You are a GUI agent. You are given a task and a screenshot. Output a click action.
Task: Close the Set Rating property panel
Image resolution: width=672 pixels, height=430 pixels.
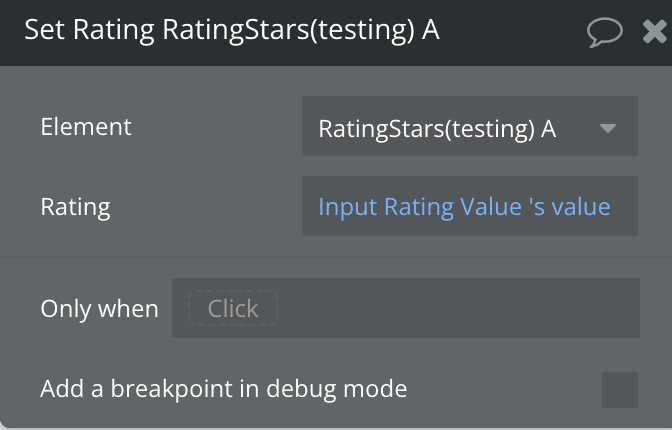point(655,32)
